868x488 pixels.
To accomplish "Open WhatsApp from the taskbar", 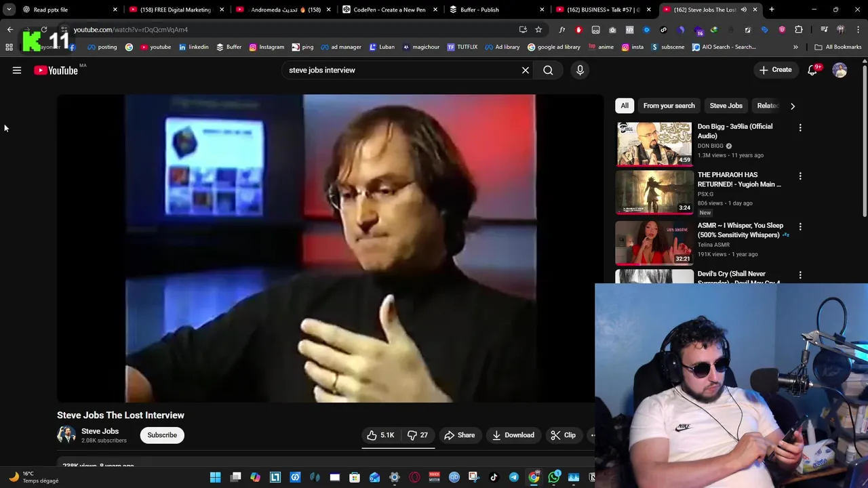I will [x=554, y=477].
